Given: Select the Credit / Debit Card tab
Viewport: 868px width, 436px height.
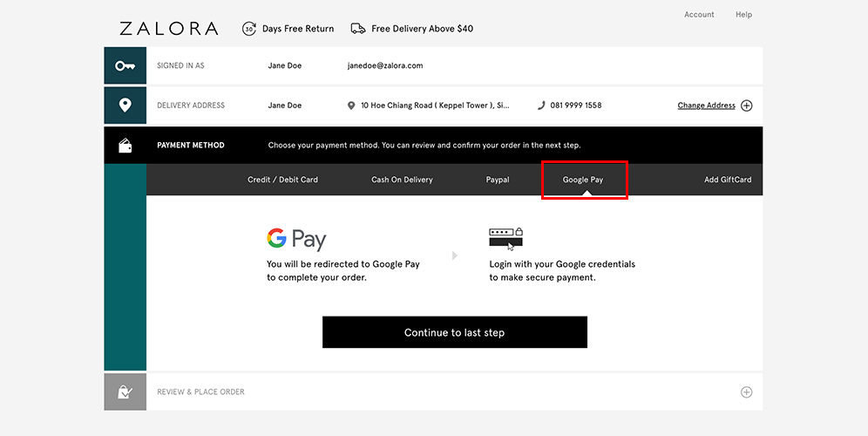Looking at the screenshot, I should coord(283,180).
